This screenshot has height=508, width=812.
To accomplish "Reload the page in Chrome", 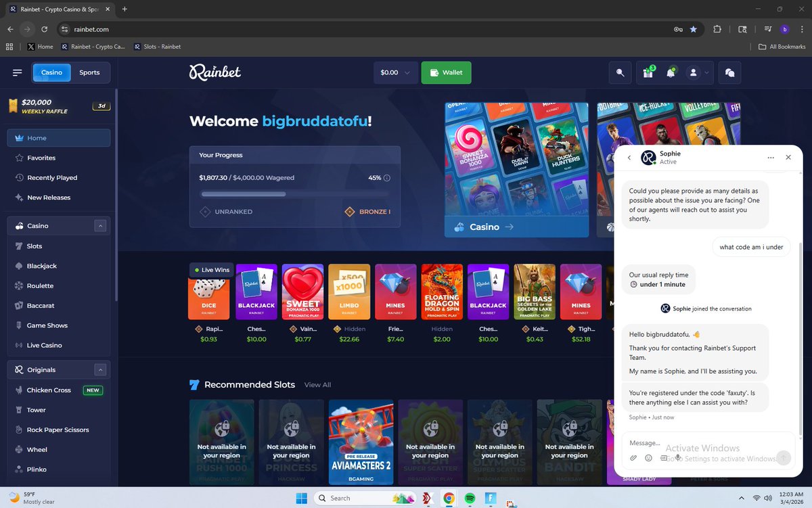I will [x=45, y=29].
